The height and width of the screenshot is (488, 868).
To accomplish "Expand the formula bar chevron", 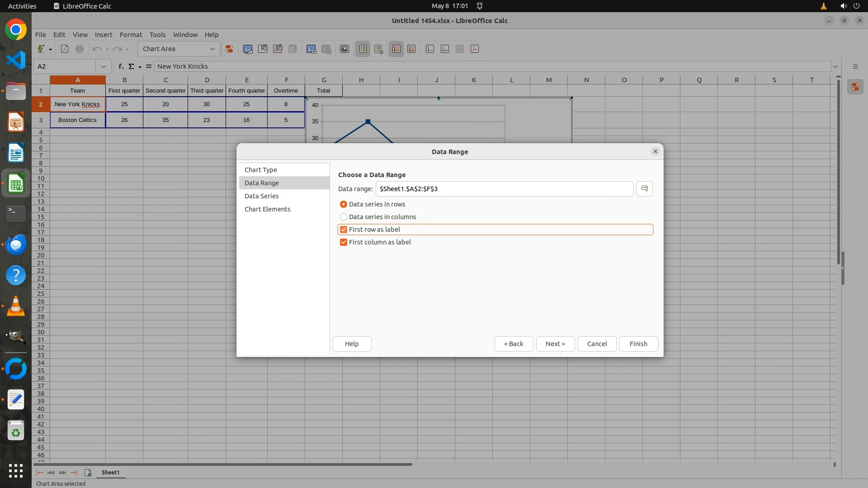I will click(x=835, y=66).
